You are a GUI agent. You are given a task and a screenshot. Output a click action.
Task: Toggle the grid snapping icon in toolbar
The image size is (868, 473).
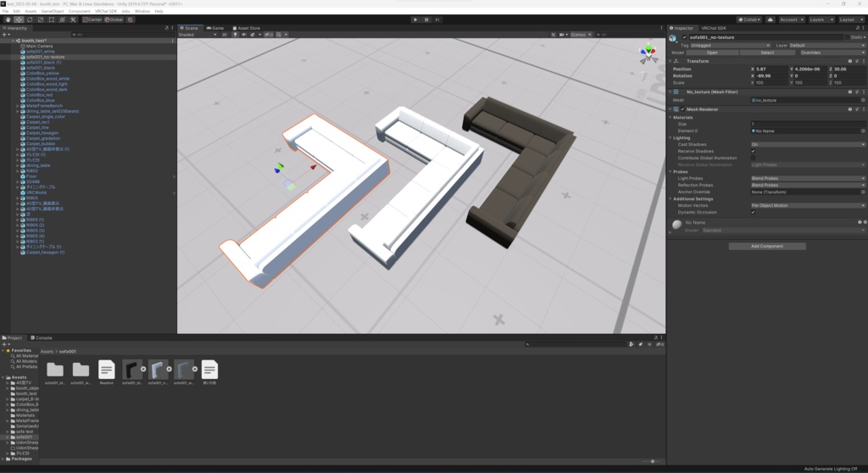point(130,19)
